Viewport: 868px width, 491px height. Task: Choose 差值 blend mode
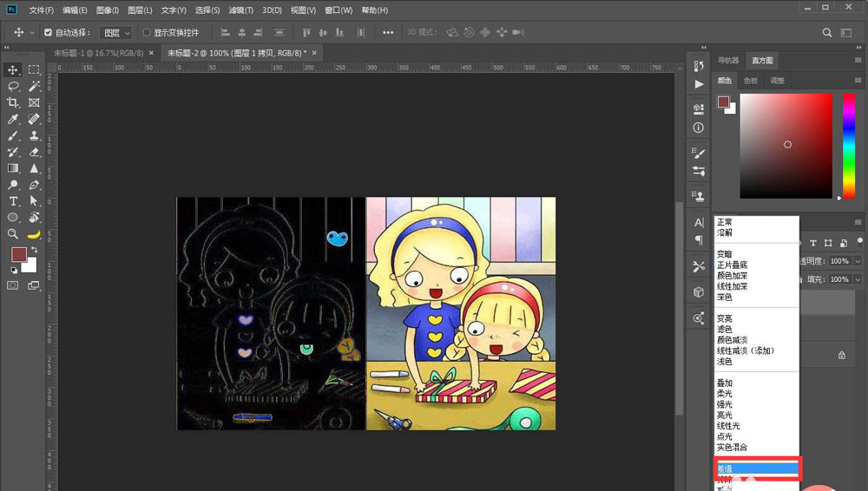tap(757, 468)
